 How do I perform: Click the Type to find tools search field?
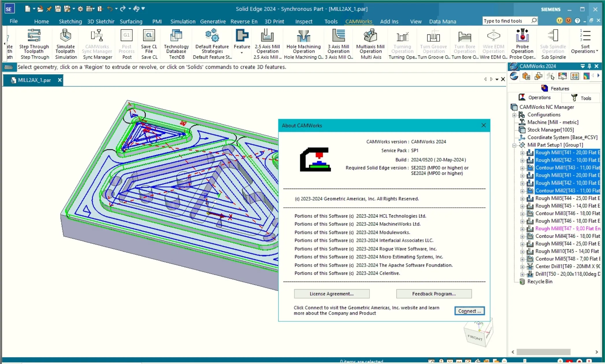[507, 21]
